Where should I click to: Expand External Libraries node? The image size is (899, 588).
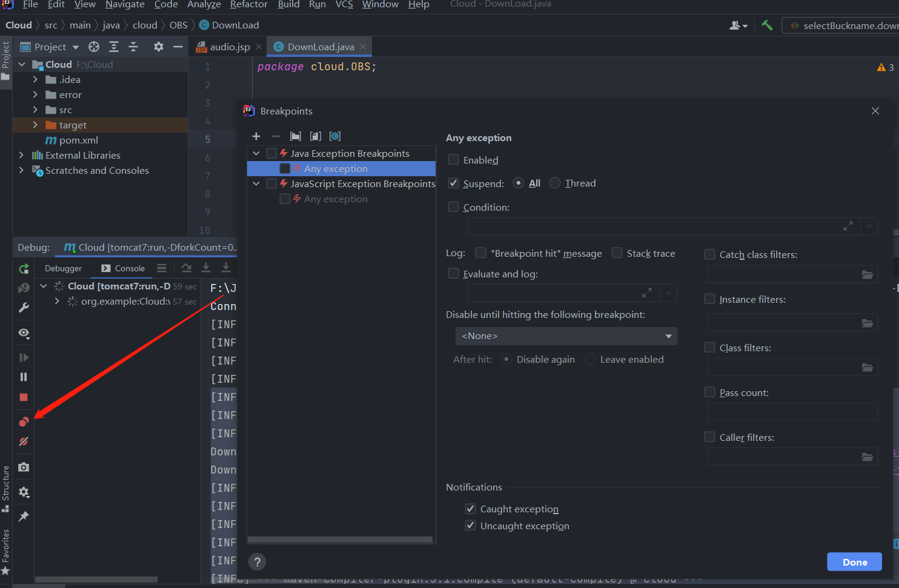[x=21, y=155]
